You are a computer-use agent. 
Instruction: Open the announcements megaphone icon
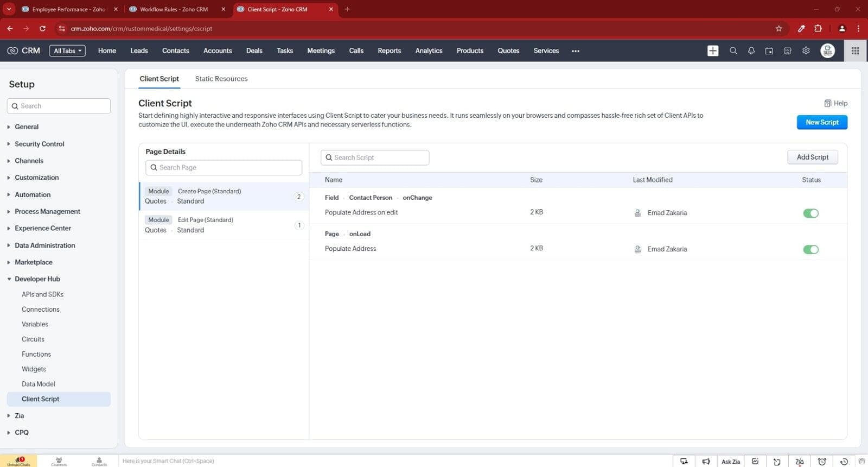pos(706,461)
